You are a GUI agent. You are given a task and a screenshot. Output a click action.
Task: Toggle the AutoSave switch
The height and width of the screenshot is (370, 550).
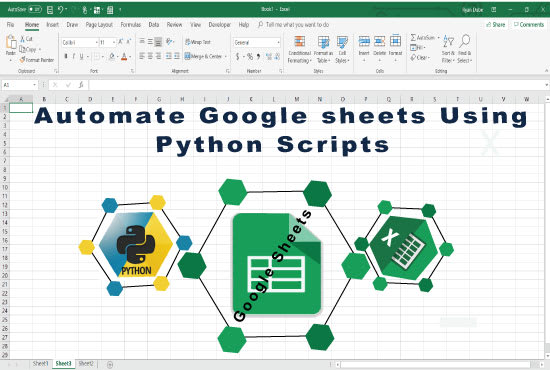coord(35,9)
